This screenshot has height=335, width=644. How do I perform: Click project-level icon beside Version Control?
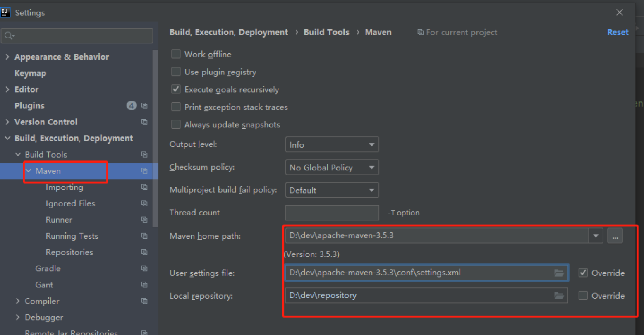coord(144,122)
